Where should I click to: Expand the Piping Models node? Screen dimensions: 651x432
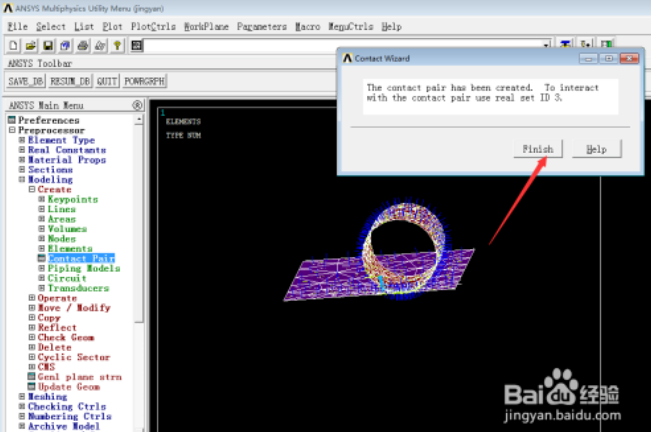42,268
